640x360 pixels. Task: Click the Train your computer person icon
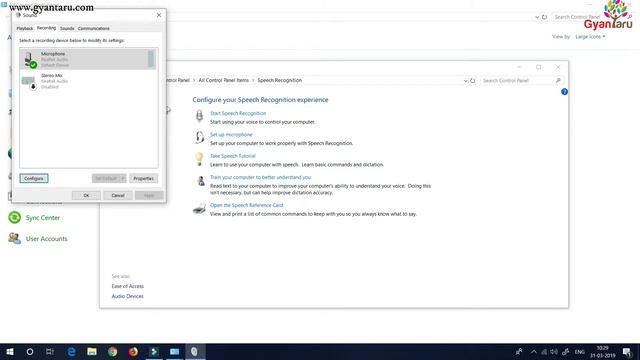pyautogui.click(x=200, y=180)
